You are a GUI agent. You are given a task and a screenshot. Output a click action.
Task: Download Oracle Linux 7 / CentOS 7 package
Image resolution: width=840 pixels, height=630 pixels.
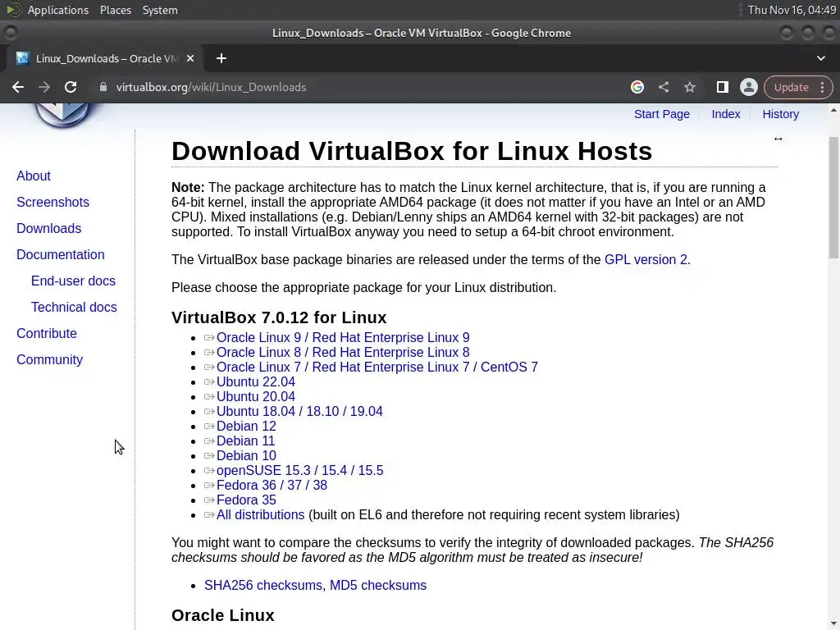coord(377,367)
